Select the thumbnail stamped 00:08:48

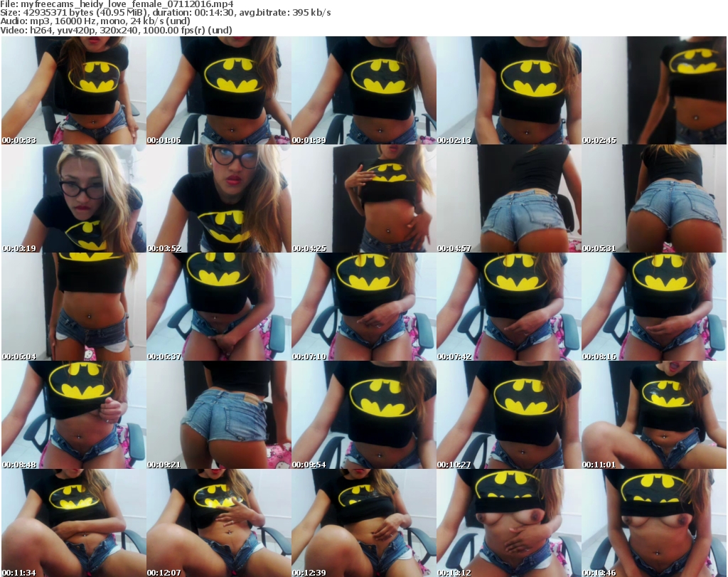click(74, 415)
